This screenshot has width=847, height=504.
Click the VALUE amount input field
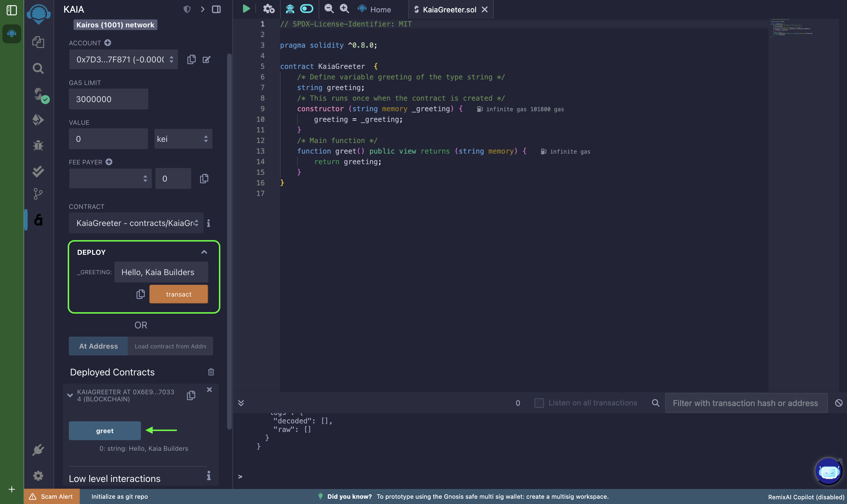click(108, 139)
